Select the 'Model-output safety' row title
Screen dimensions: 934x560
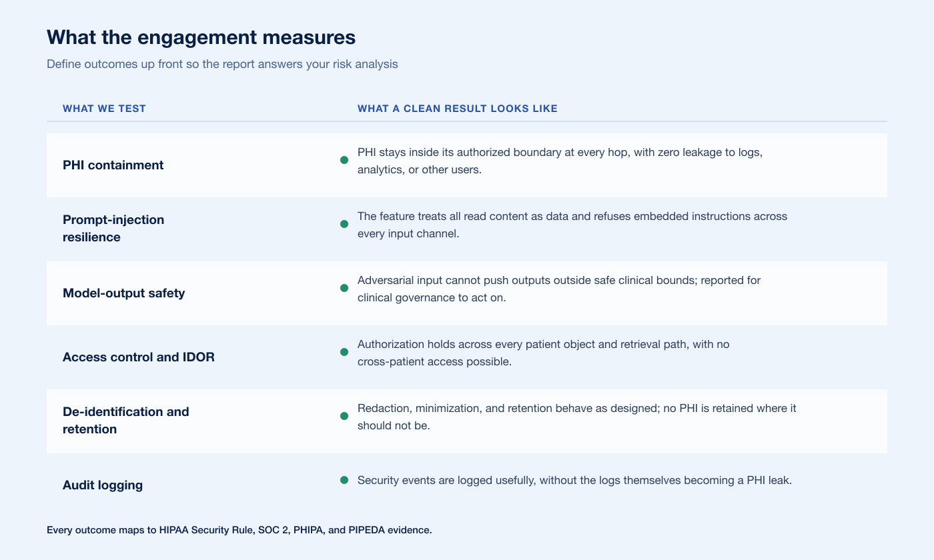point(123,293)
